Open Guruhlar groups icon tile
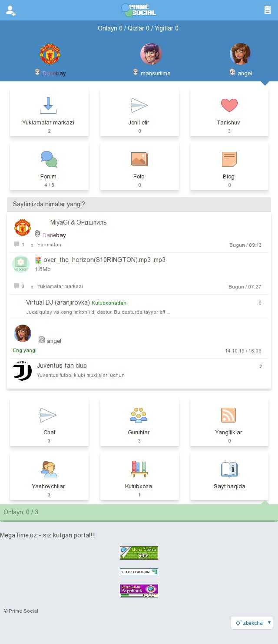The height and width of the screenshot is (644, 278). 139,422
